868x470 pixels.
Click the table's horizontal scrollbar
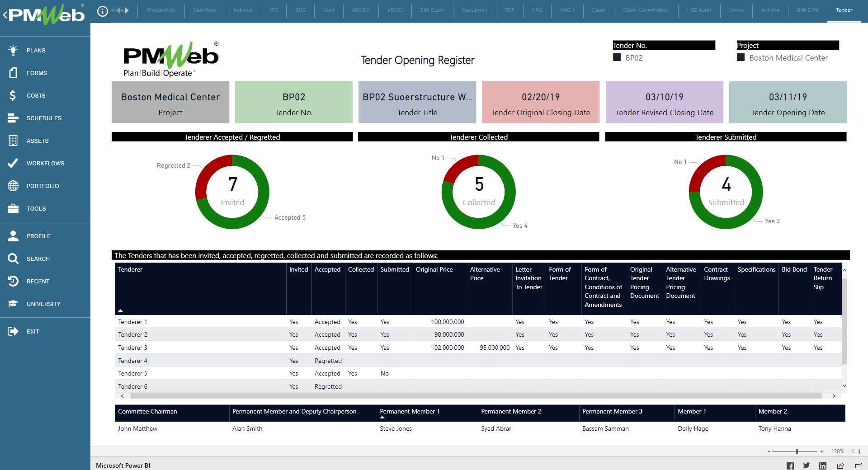tap(475, 396)
